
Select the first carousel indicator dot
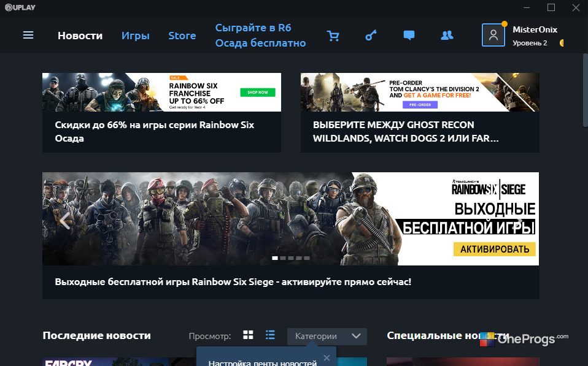point(275,258)
